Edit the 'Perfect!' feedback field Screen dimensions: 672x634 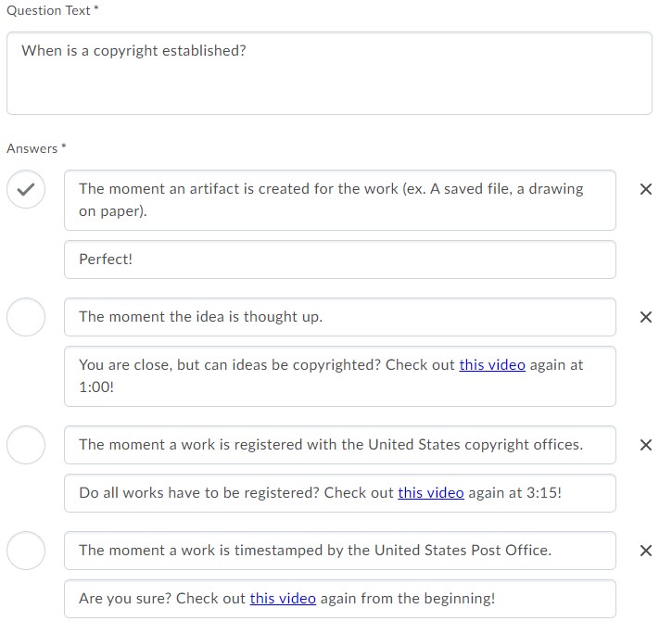coord(340,260)
